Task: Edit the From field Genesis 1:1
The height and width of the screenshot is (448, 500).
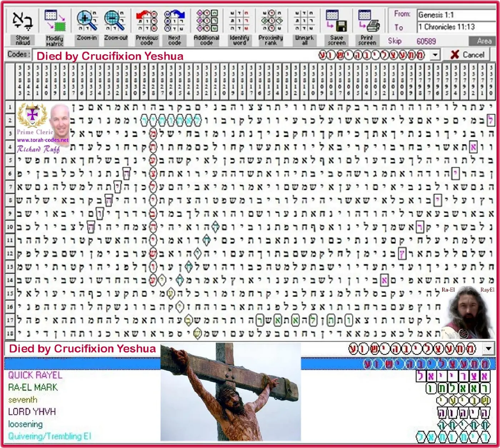Action: tap(456, 15)
